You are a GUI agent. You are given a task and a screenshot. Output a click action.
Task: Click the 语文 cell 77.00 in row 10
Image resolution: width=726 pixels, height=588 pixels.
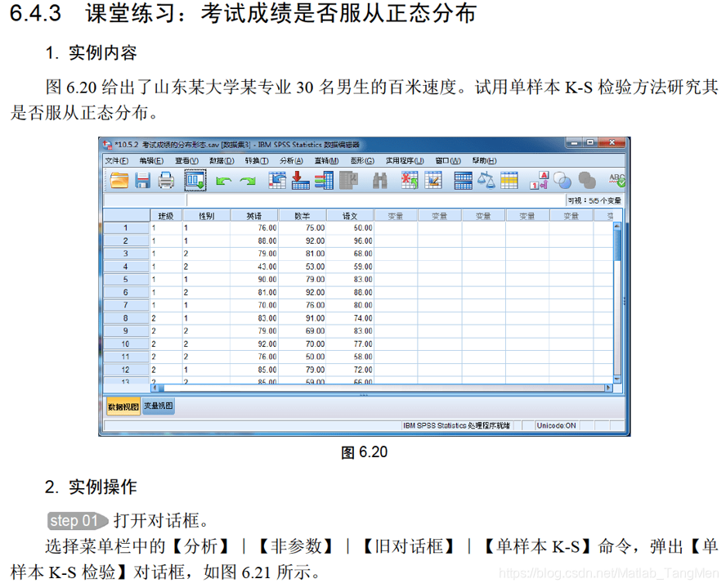350,344
